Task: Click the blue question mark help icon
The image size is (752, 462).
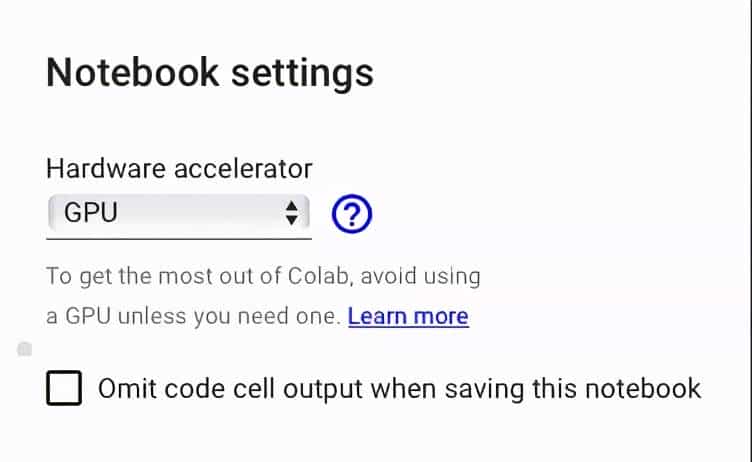Action: [351, 213]
